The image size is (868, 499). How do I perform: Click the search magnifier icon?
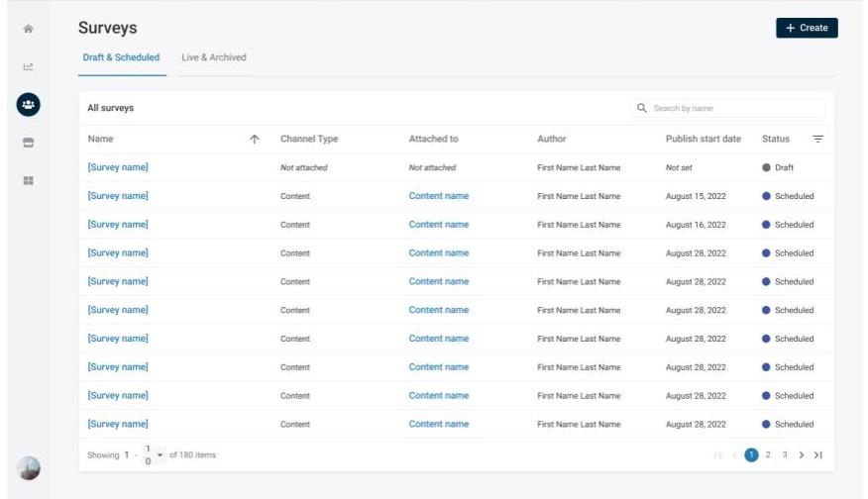[642, 108]
